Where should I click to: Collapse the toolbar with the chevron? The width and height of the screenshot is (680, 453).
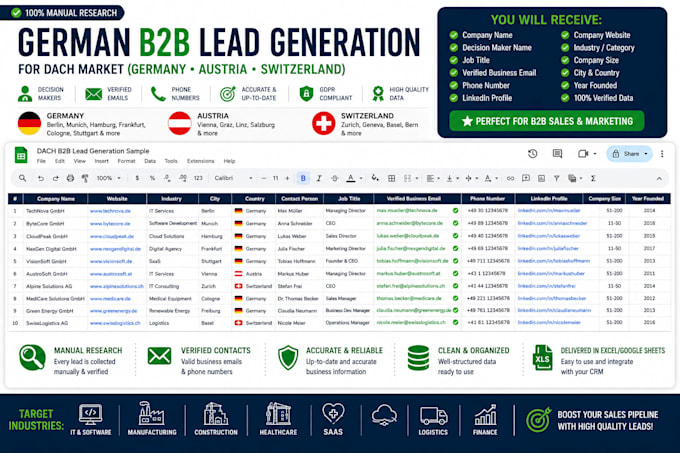pos(659,179)
